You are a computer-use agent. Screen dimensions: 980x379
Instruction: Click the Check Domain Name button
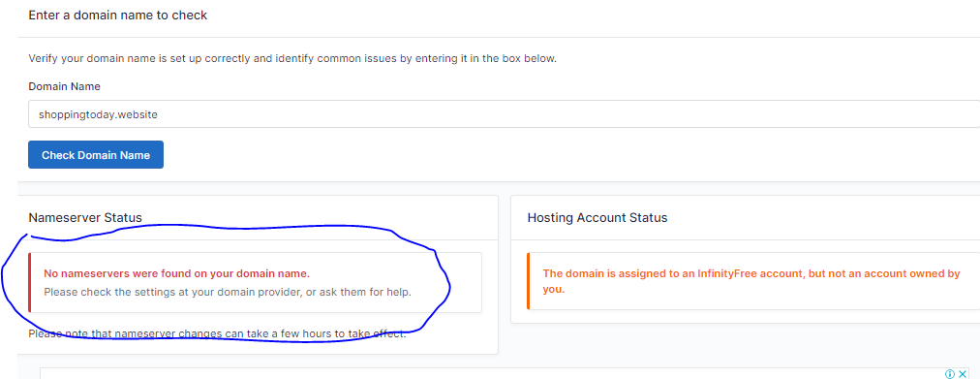[x=96, y=154]
